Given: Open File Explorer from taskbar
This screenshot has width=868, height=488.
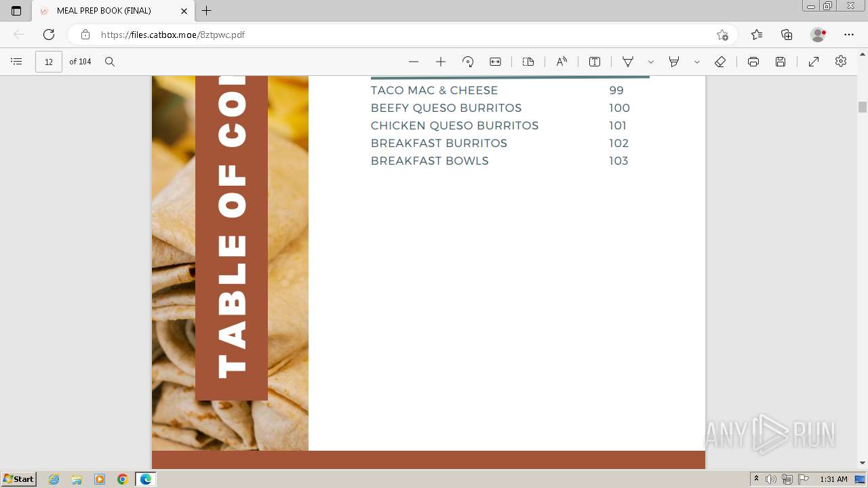Looking at the screenshot, I should [x=77, y=479].
